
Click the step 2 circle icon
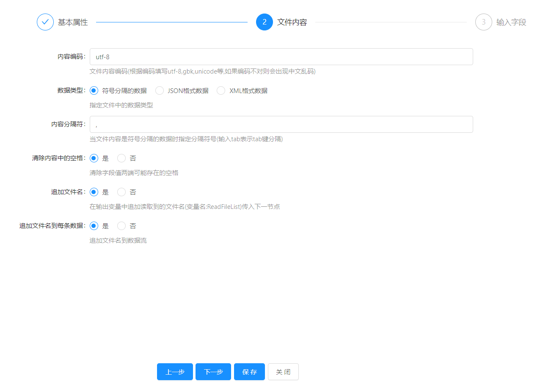(264, 22)
